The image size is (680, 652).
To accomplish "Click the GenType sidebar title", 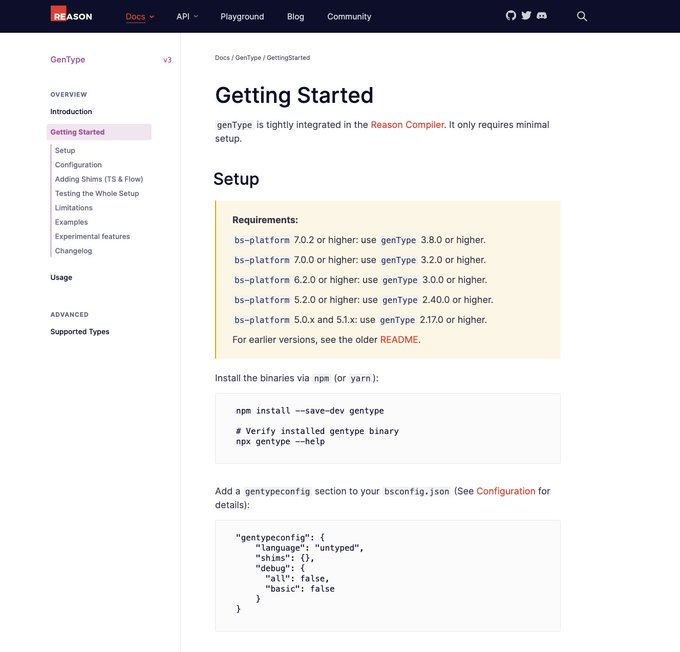I will coord(68,59).
